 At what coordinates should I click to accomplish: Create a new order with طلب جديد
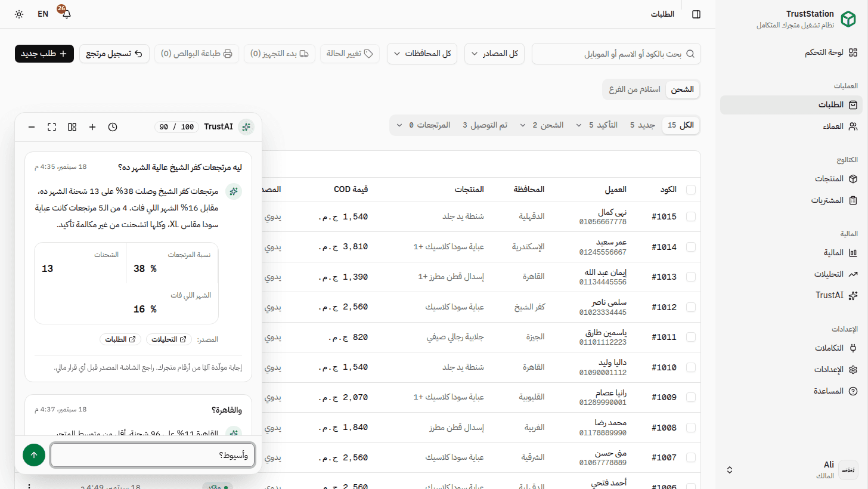point(44,54)
